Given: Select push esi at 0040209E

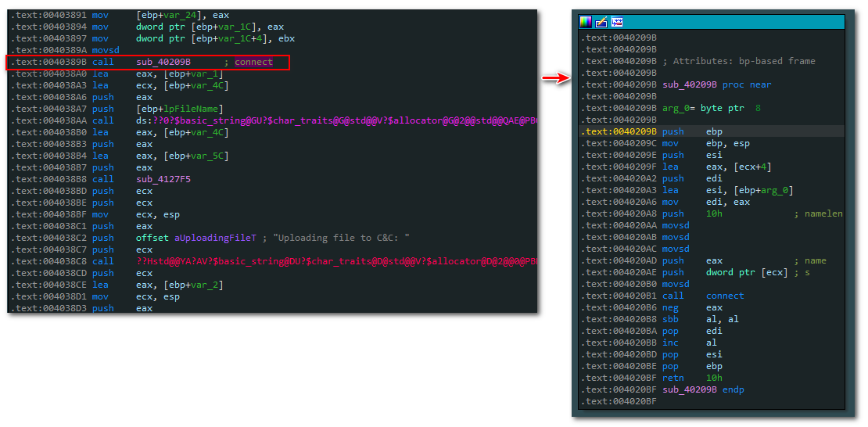Looking at the screenshot, I should [651, 155].
